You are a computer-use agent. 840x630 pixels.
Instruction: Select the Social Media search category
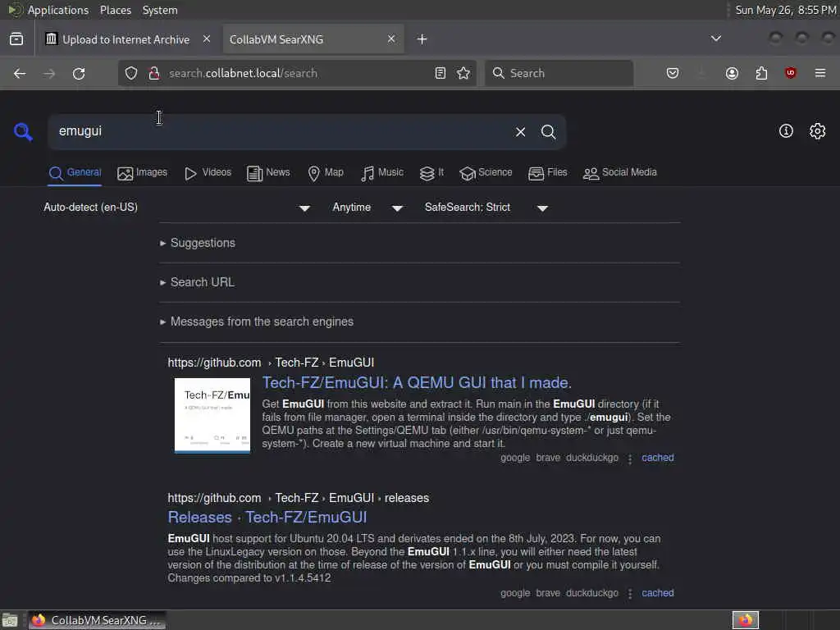620,172
